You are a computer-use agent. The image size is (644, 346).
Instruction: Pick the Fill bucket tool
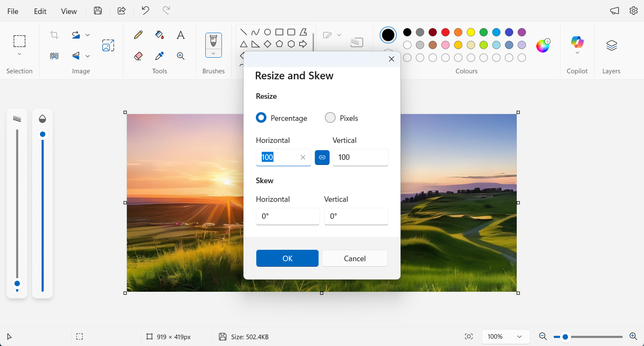160,35
